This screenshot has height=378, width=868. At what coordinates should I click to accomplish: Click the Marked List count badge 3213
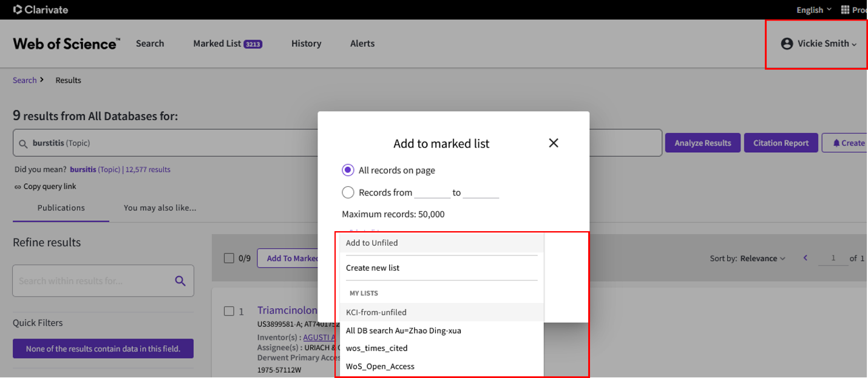point(253,44)
